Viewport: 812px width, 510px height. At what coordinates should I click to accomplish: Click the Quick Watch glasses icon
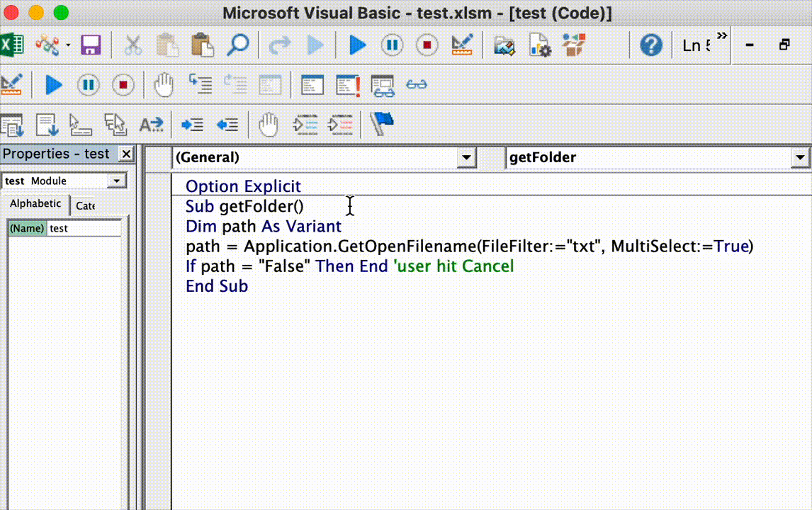(417, 84)
